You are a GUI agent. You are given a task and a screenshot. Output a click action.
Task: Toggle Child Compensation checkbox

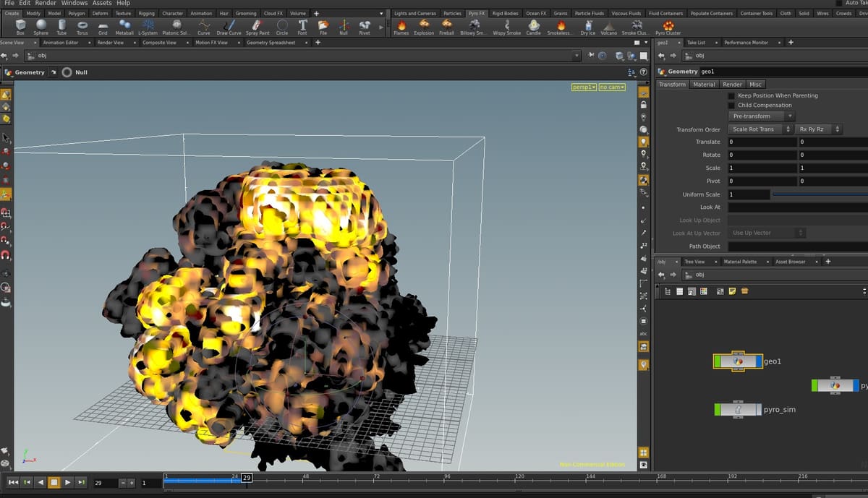(x=731, y=105)
